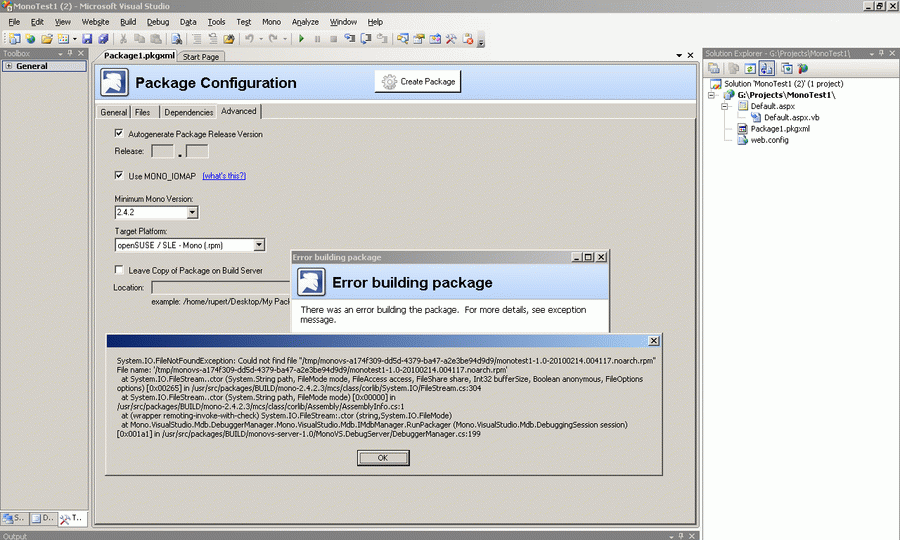The image size is (900, 540).
Task: Select web.config in Solution Explorer
Action: [x=769, y=139]
